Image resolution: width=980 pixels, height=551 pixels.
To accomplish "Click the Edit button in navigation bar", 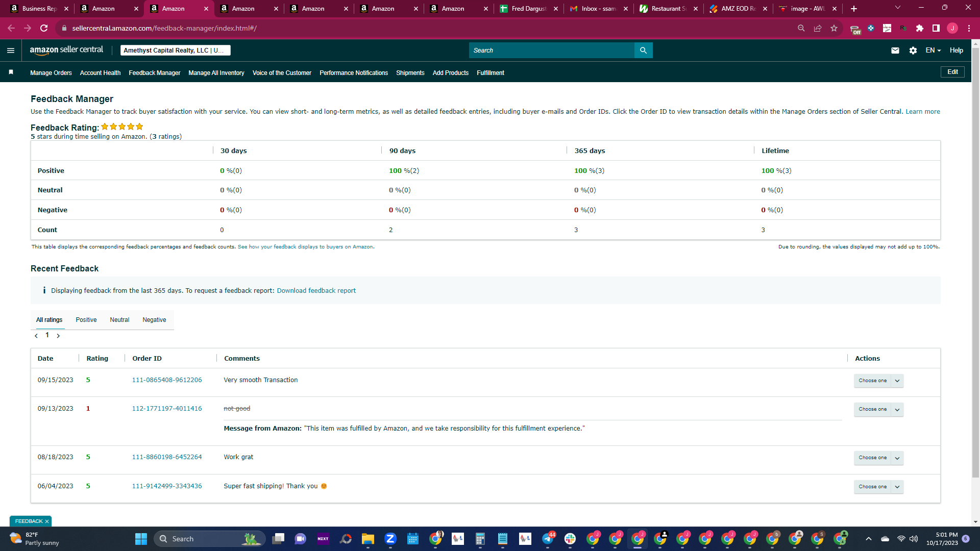I will pos(952,72).
